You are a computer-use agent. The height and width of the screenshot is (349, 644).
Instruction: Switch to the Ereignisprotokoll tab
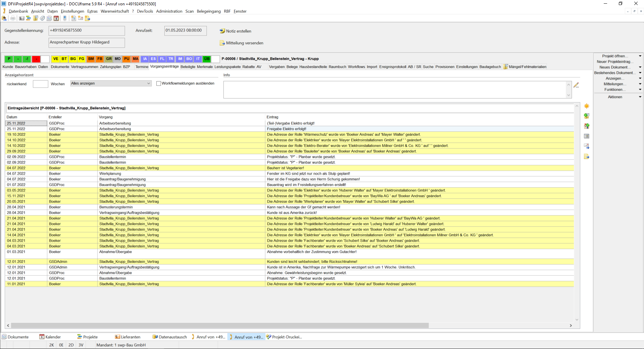click(392, 67)
